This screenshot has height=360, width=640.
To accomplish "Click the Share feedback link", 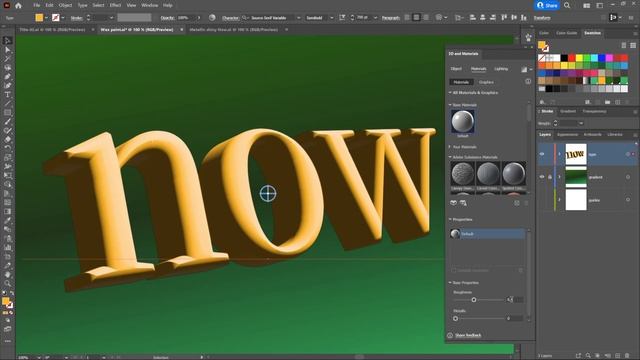I will point(468,335).
